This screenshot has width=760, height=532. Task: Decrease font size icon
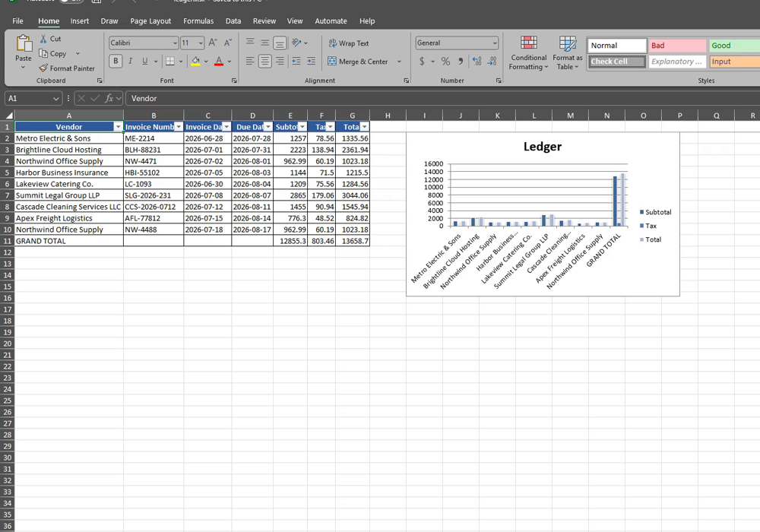click(228, 43)
